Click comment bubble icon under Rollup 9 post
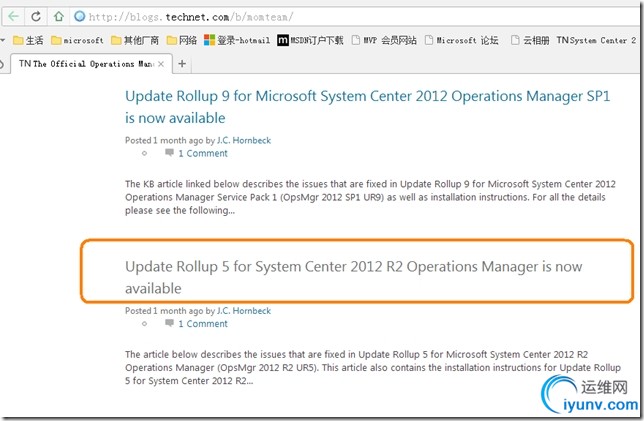 point(169,153)
